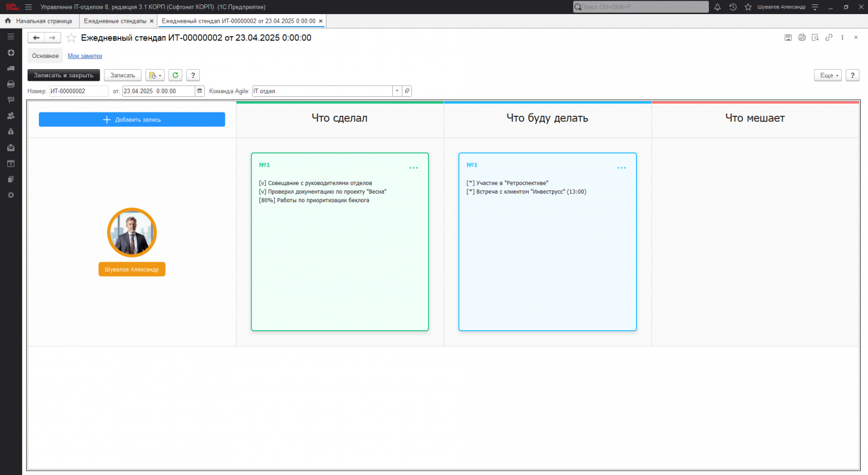This screenshot has height=475, width=868.
Task: Go back with the left arrow
Action: (36, 38)
